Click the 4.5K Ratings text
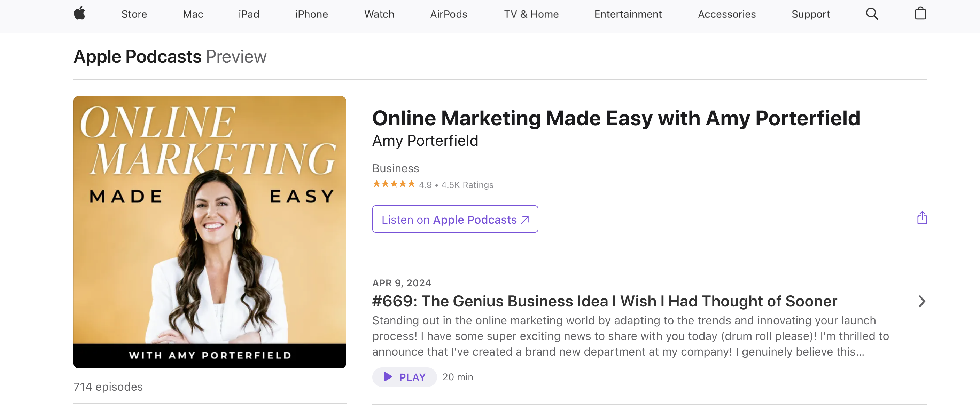This screenshot has height=414, width=980. [x=467, y=185]
